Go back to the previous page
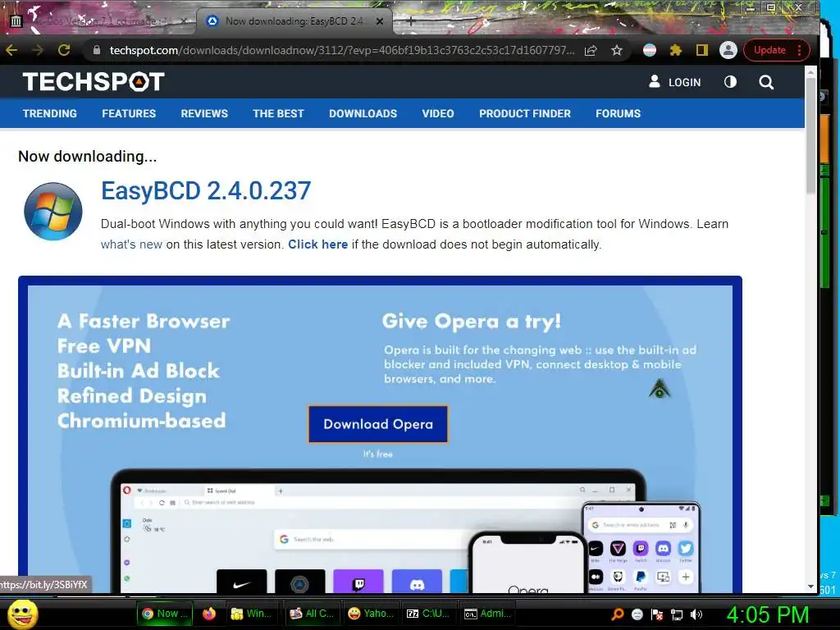 click(11, 50)
